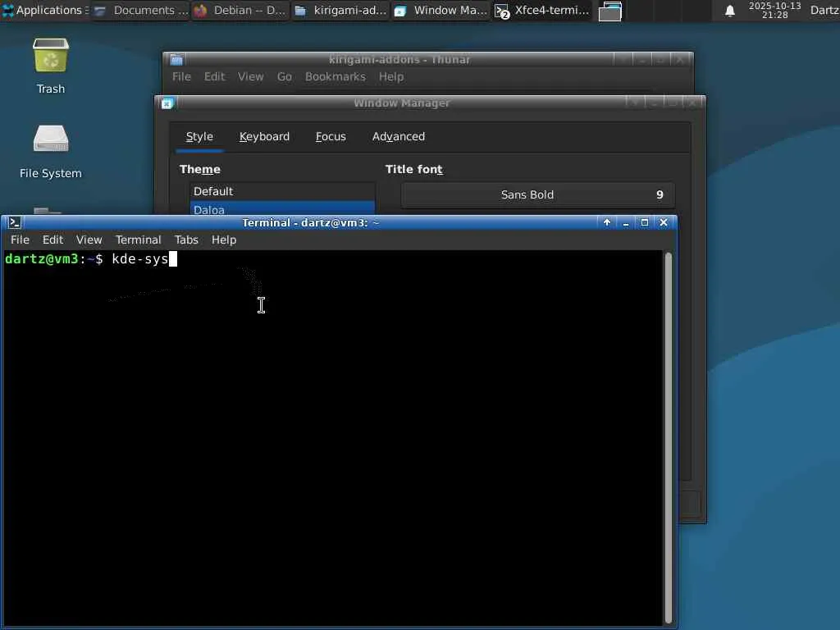This screenshot has width=840, height=630.
Task: Open terminal Tabs menu
Action: point(186,240)
